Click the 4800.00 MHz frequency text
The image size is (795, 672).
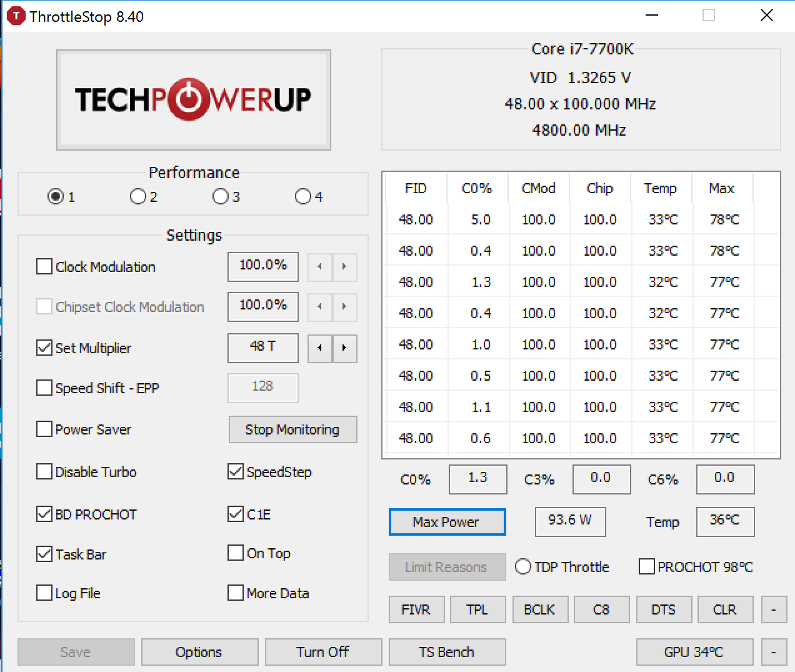coord(579,130)
